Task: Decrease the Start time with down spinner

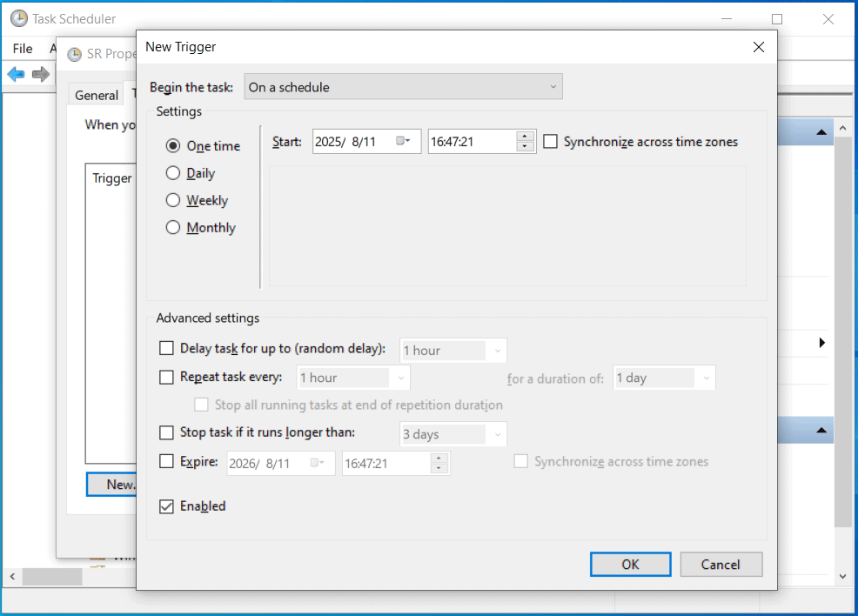Action: (x=525, y=147)
